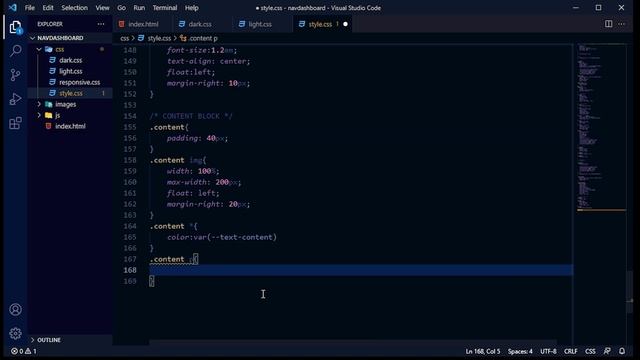Open the File menu
Image resolution: width=640 pixels, height=360 pixels.
point(29,8)
